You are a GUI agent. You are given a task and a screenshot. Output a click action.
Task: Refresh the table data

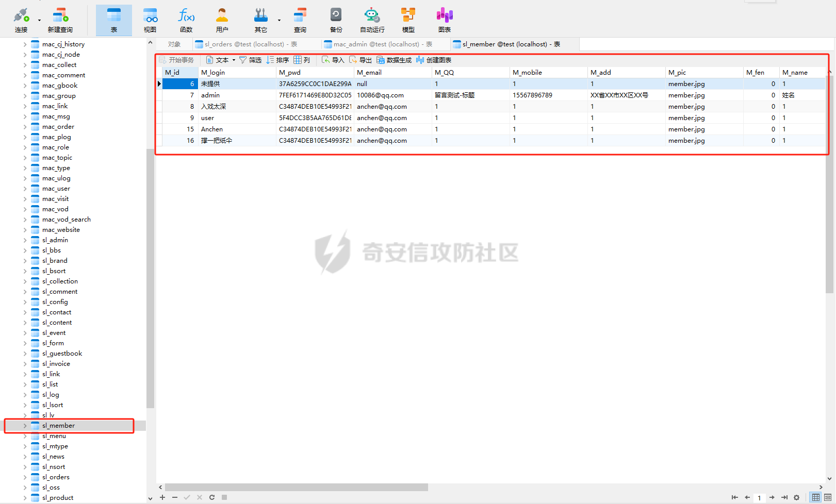[212, 497]
